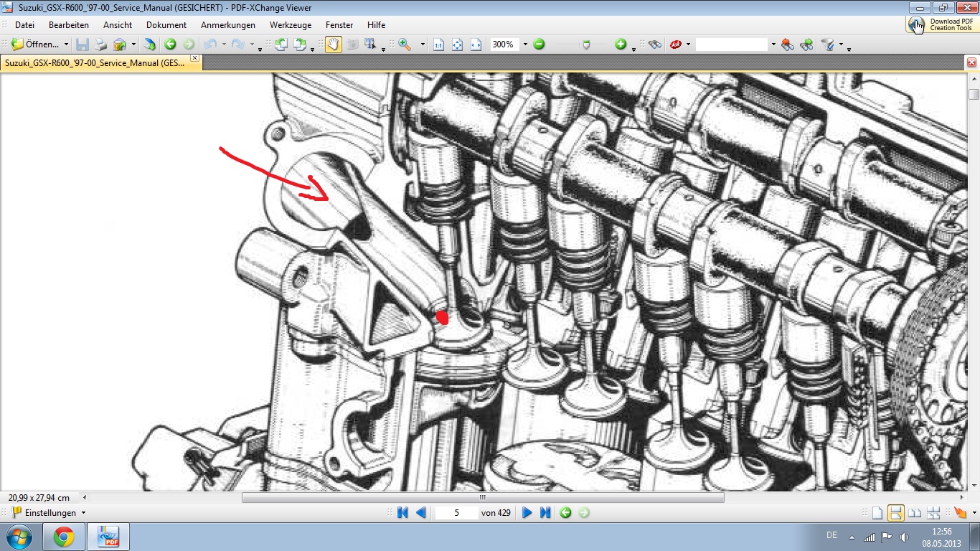Expand the Einstellungen dropdown
The height and width of the screenshot is (551, 980).
point(83,513)
